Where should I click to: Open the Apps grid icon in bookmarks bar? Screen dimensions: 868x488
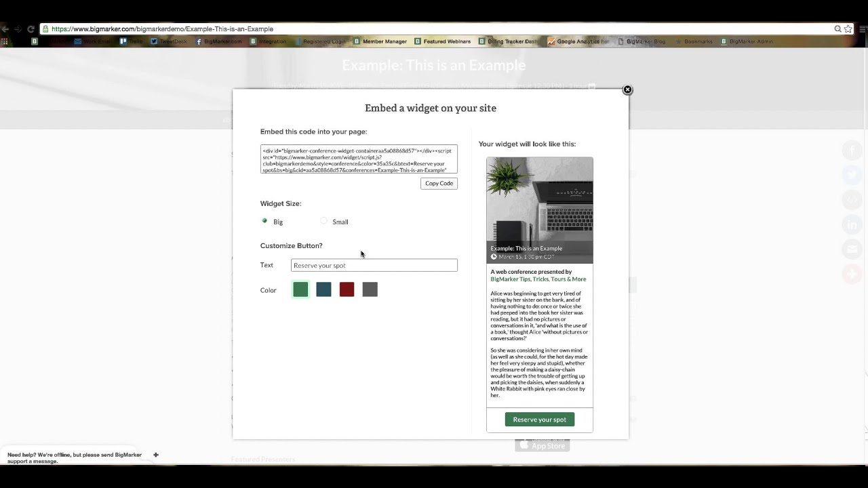coord(5,41)
